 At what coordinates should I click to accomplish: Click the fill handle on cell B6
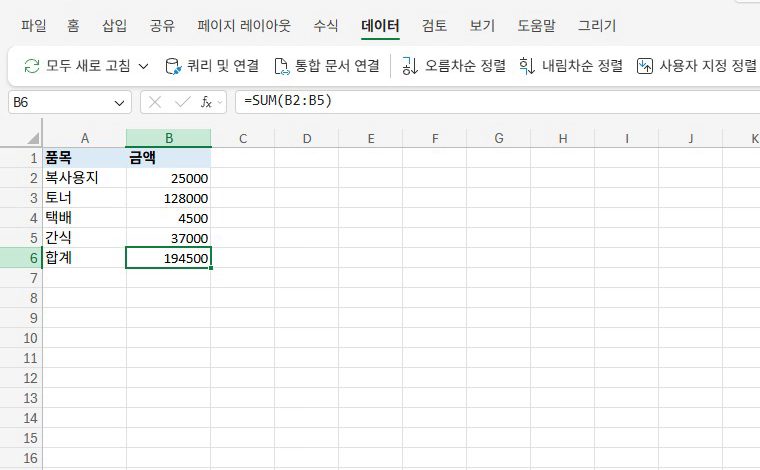click(211, 268)
